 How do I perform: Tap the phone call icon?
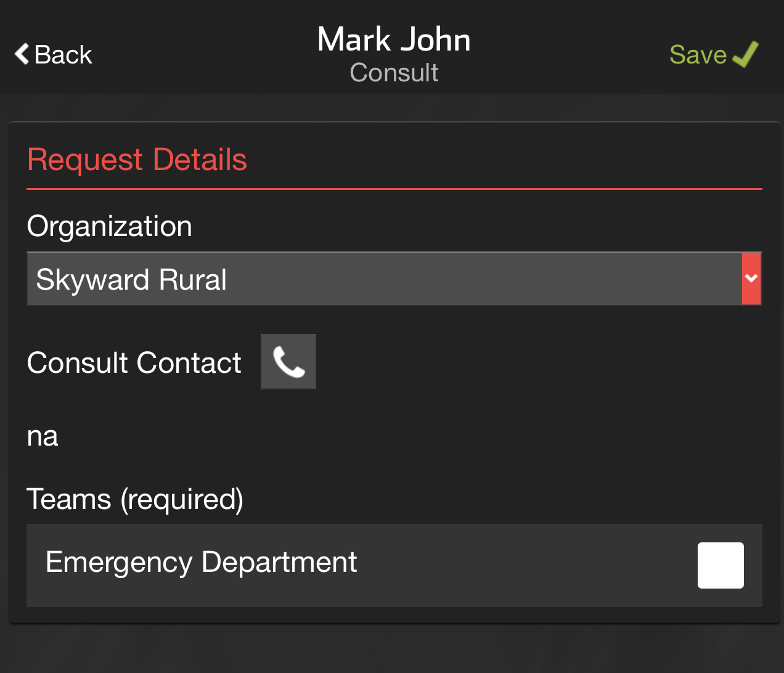pos(288,362)
